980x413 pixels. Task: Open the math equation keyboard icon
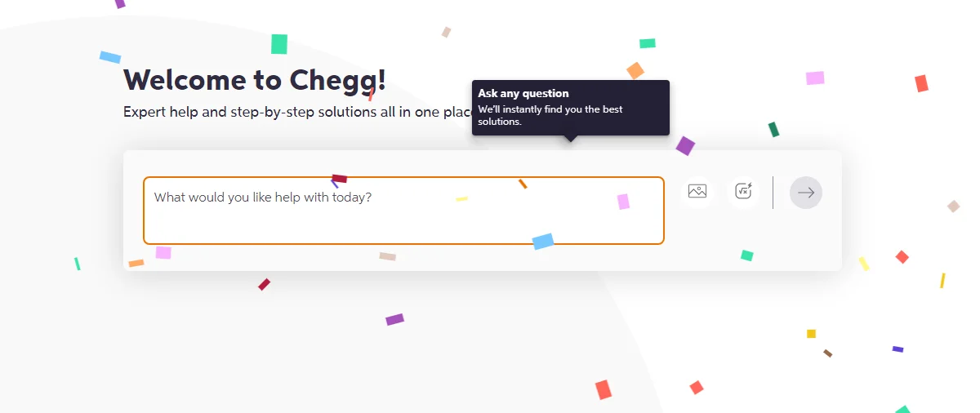(743, 192)
